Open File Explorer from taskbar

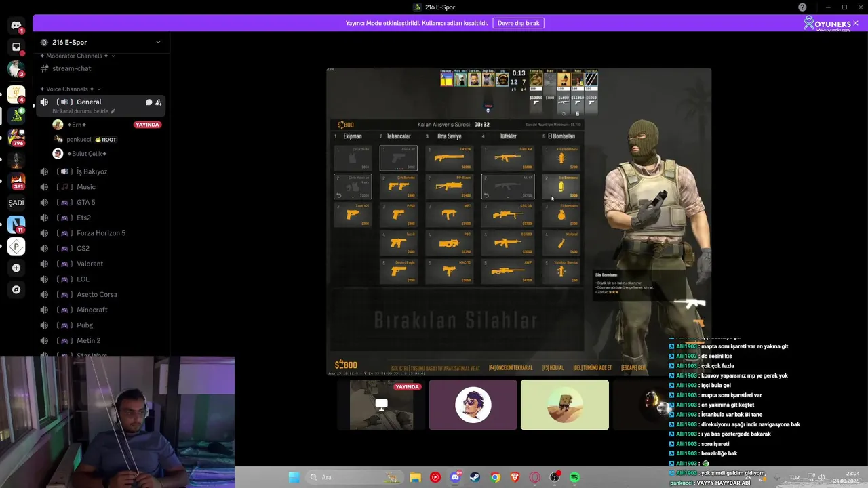point(415,477)
